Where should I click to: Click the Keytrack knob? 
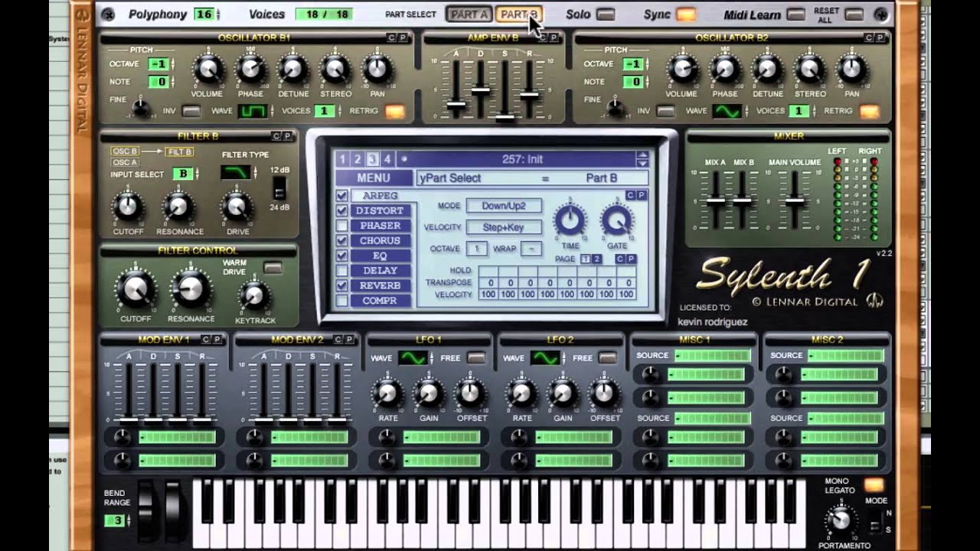pyautogui.click(x=254, y=295)
